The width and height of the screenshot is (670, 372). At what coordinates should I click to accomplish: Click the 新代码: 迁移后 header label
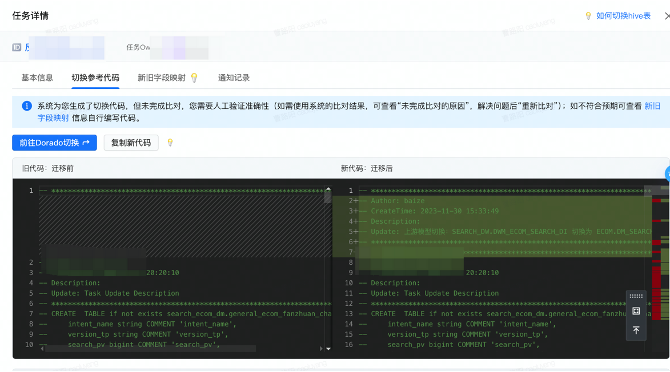(x=367, y=168)
